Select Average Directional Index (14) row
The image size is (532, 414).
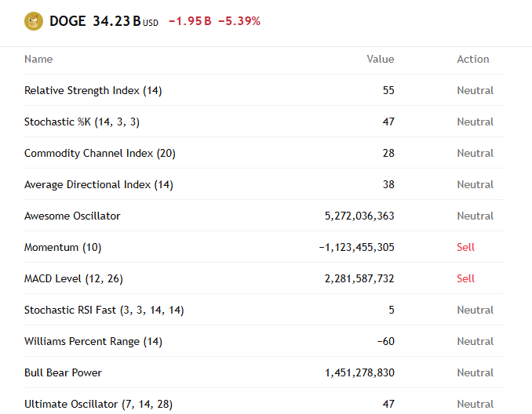point(264,184)
